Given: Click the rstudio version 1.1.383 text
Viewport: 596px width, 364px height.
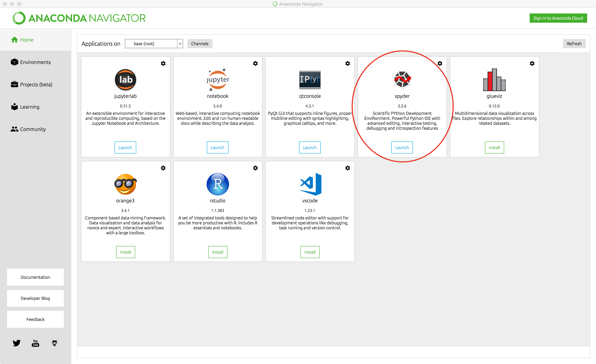Looking at the screenshot, I should (x=218, y=211).
